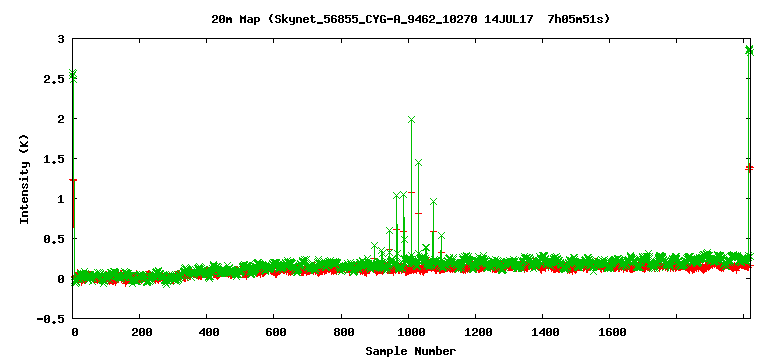Click the y-axis tick label 1.5
The image size is (768, 360).
point(54,159)
